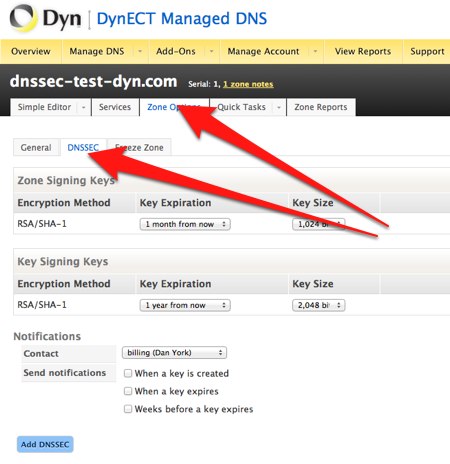Click the Contact label
The height and width of the screenshot is (464, 450).
tap(41, 353)
